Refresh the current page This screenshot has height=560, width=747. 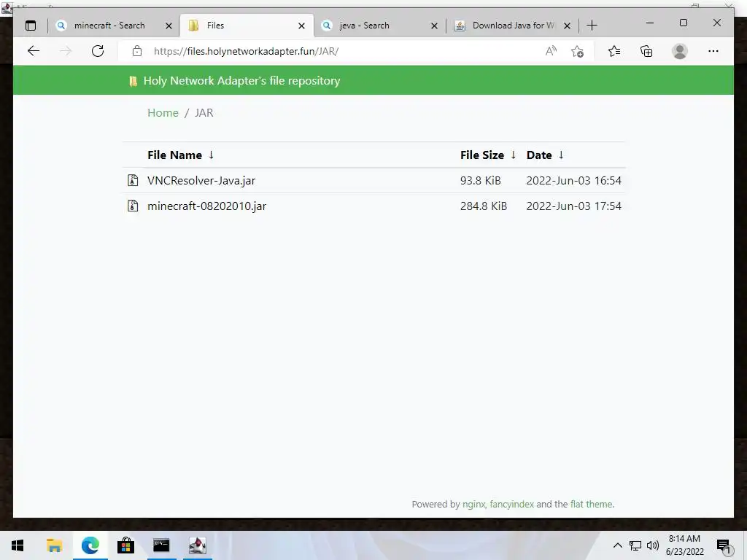[x=98, y=51]
